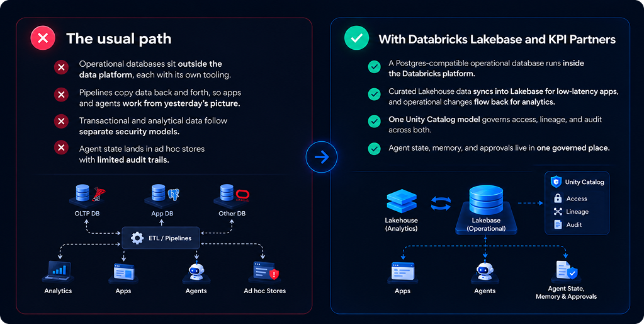Click the 'limited audit trails.' text
644x324 pixels.
[x=133, y=160]
